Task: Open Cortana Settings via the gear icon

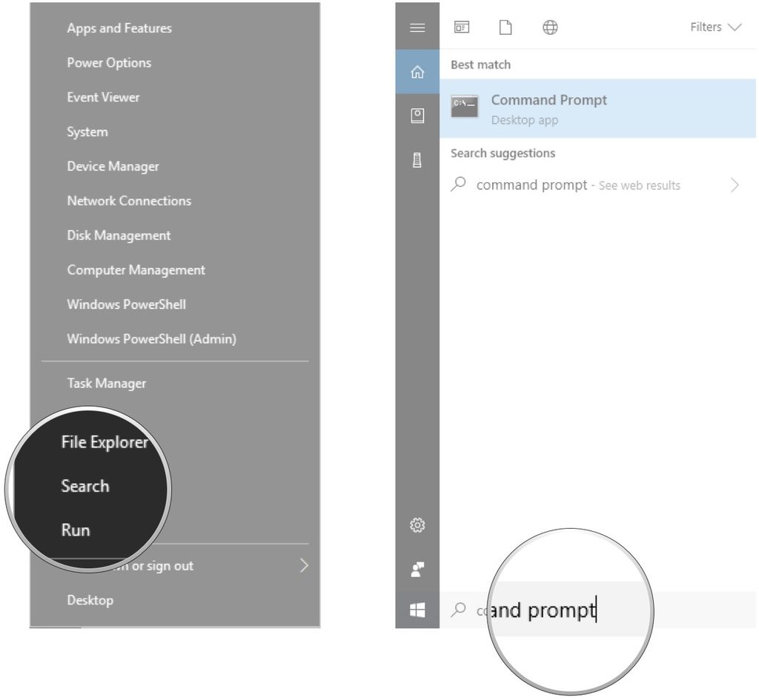Action: (417, 524)
